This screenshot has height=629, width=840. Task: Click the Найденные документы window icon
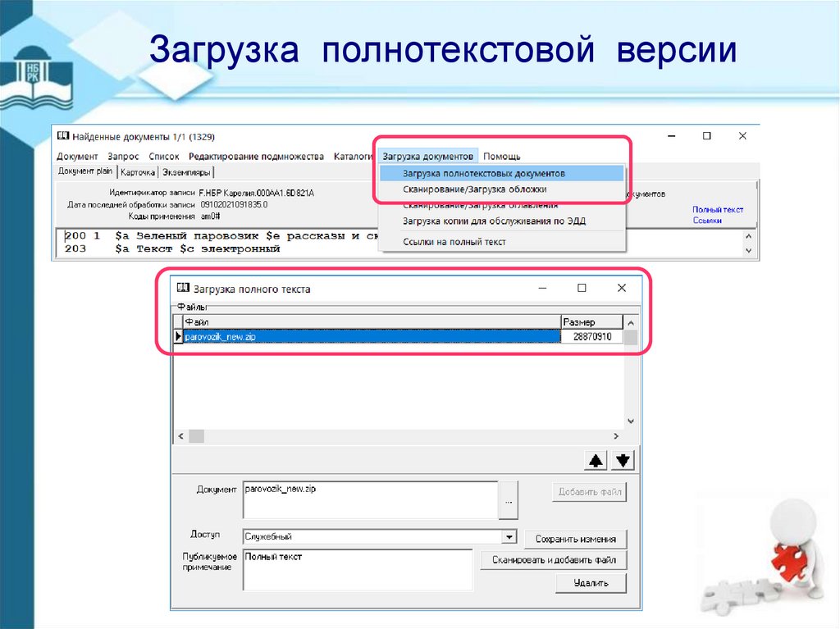click(63, 136)
